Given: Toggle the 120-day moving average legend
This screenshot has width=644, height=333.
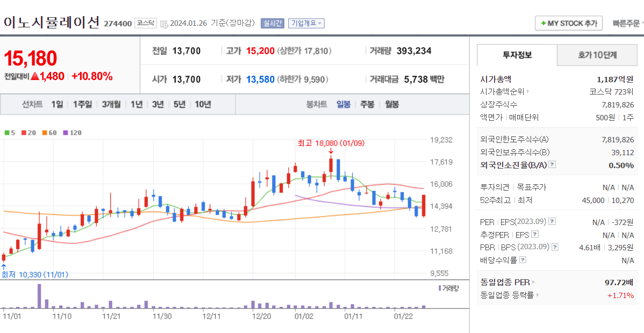Looking at the screenshot, I should (72, 133).
